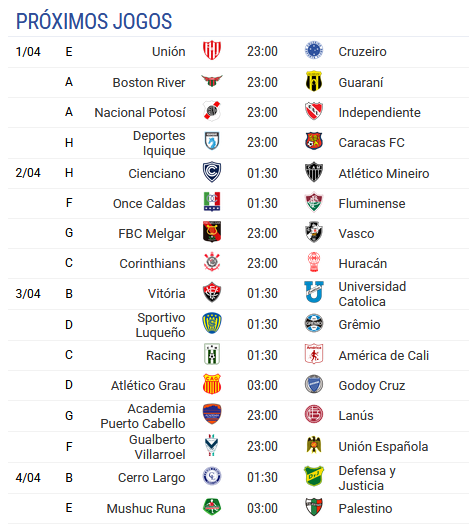The height and width of the screenshot is (526, 469).
Task: Open the Guaraní team crest icon
Action: (x=314, y=81)
